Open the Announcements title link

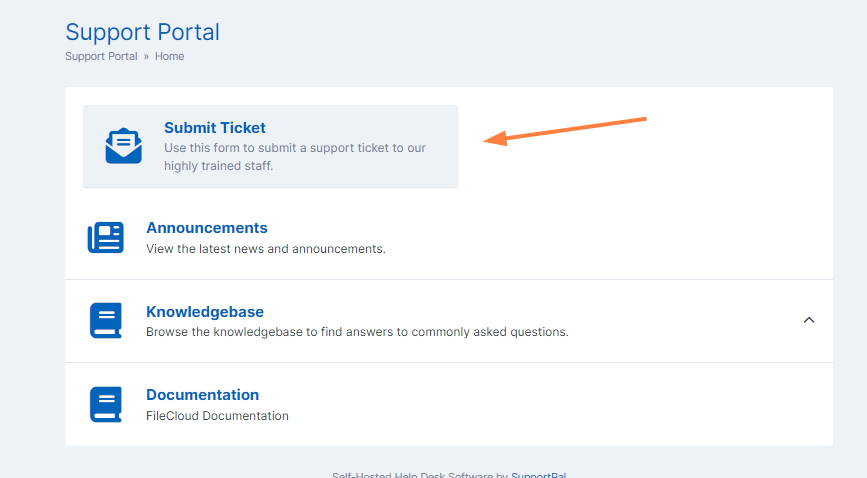[206, 228]
